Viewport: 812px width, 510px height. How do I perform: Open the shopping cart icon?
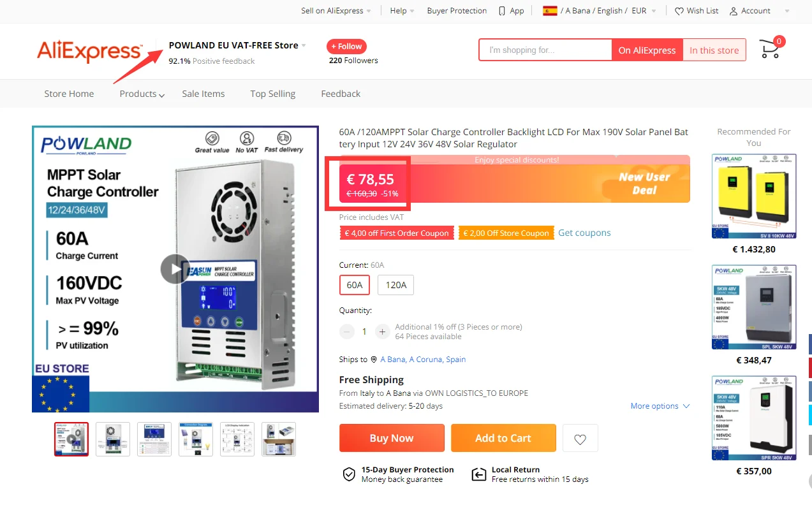(x=770, y=49)
